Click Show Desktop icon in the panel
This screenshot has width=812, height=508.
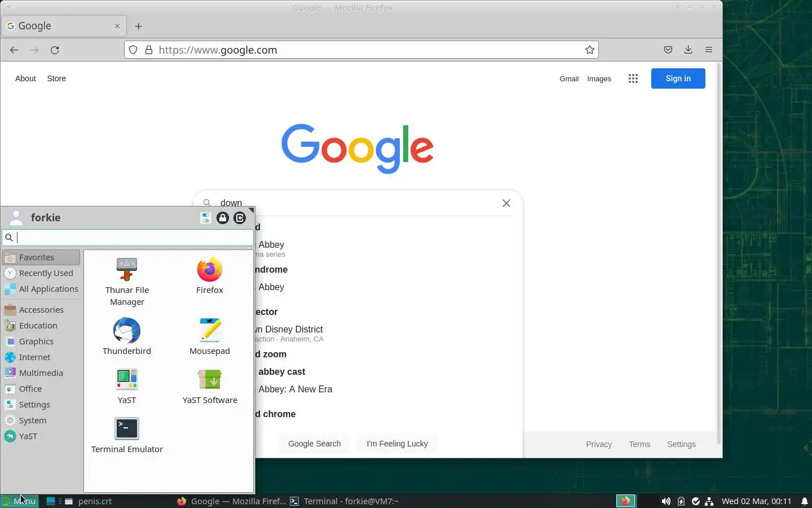pyautogui.click(x=51, y=501)
